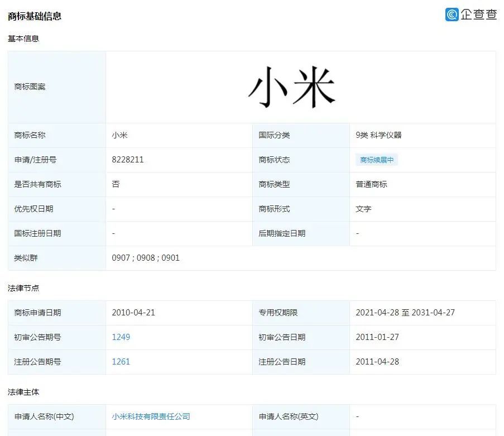Viewport: 504px width, 436px height.
Task: Click the 商标图案 row label
Action: pos(30,87)
